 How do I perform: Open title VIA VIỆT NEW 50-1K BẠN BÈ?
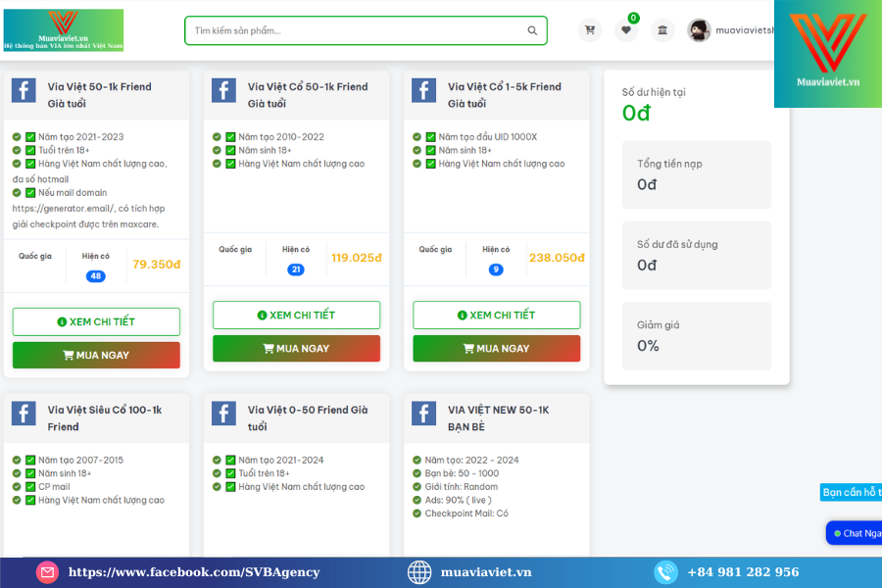point(499,418)
